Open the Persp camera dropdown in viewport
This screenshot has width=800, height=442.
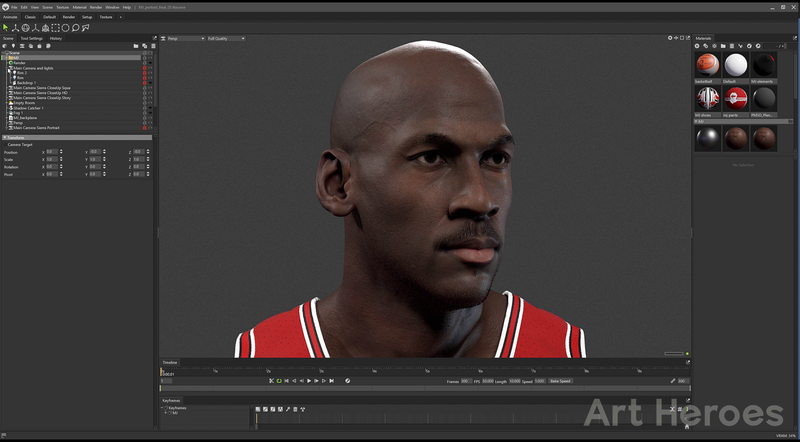tap(186, 38)
